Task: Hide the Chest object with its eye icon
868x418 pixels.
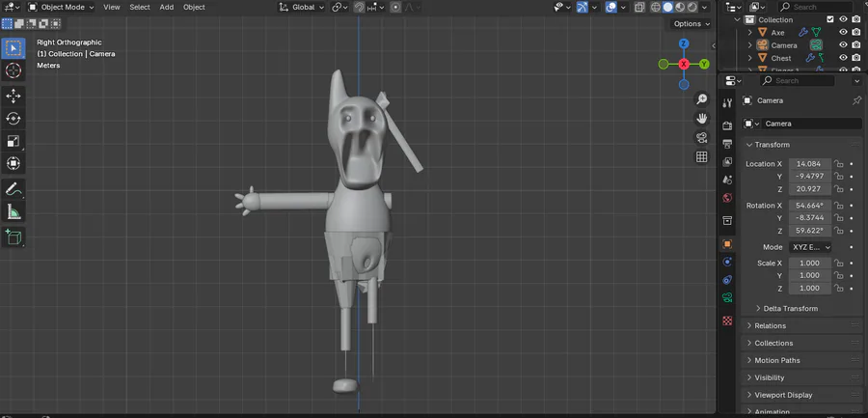Action: pyautogui.click(x=843, y=58)
